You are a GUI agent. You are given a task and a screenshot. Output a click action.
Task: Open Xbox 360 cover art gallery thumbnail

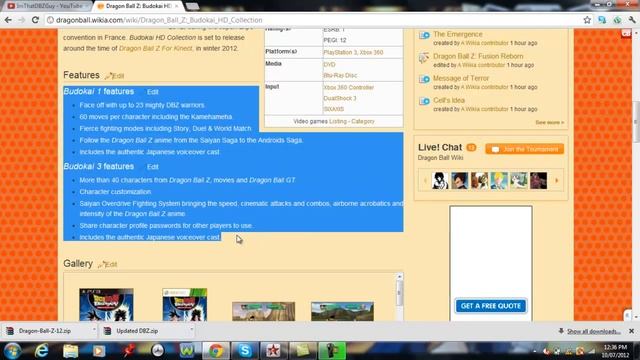(184, 304)
